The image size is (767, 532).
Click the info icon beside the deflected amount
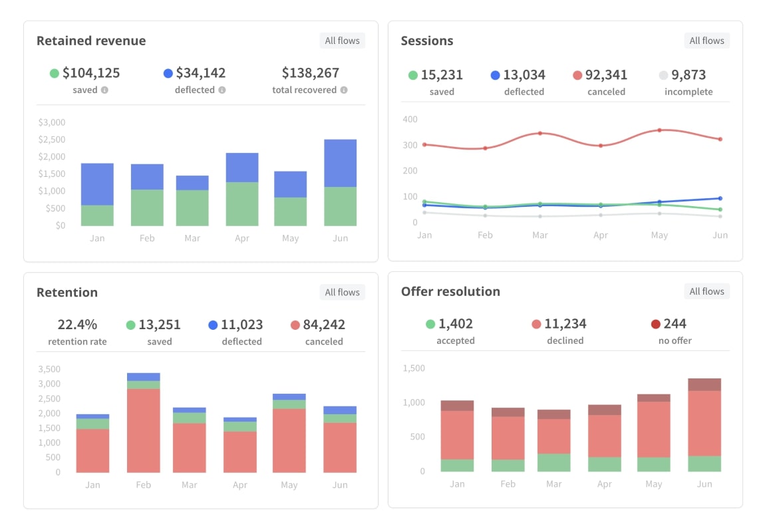[221, 90]
